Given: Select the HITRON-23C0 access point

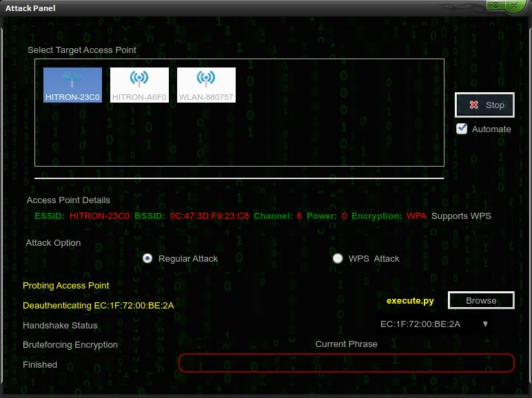Looking at the screenshot, I should click(x=72, y=85).
